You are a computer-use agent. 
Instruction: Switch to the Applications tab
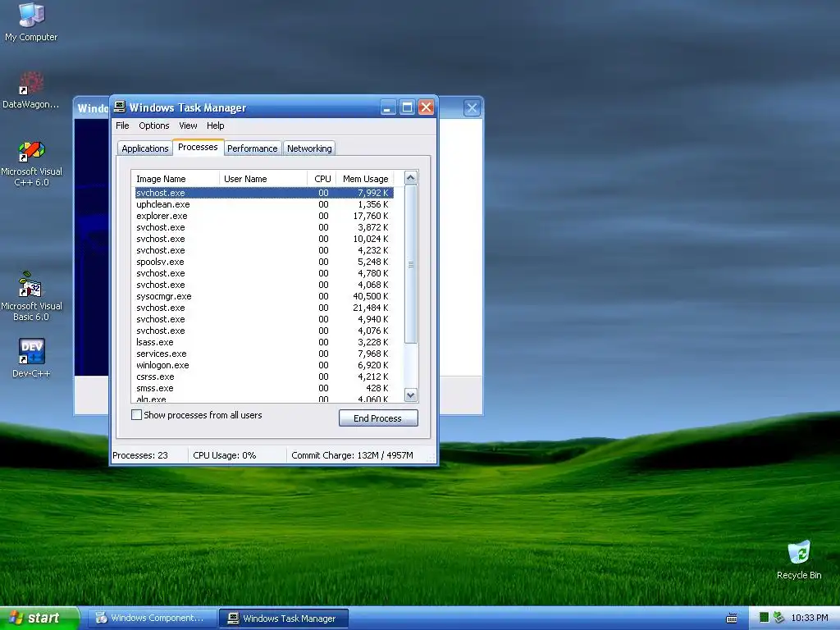tap(144, 148)
